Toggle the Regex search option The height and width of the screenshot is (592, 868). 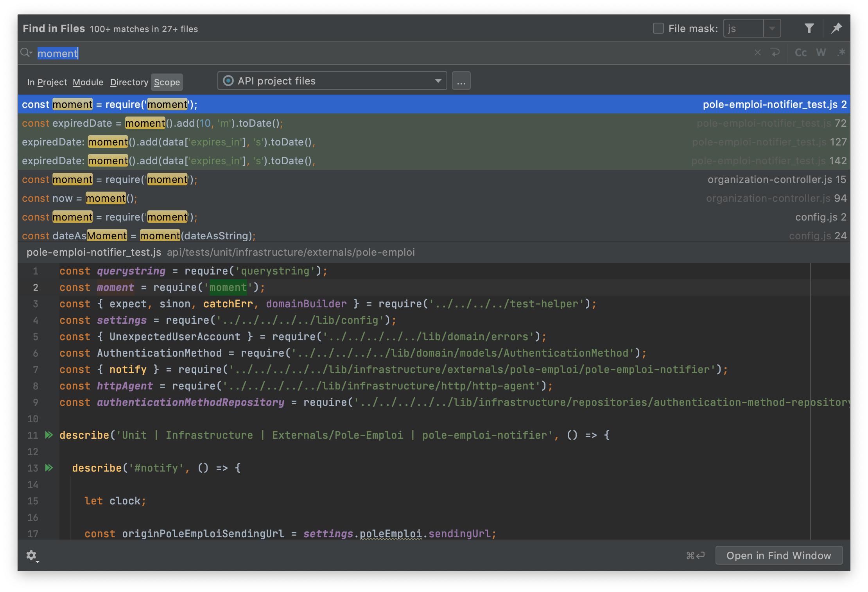click(x=841, y=53)
